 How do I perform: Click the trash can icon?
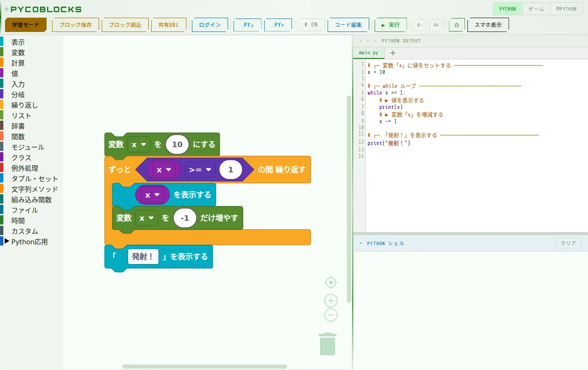coord(328,344)
